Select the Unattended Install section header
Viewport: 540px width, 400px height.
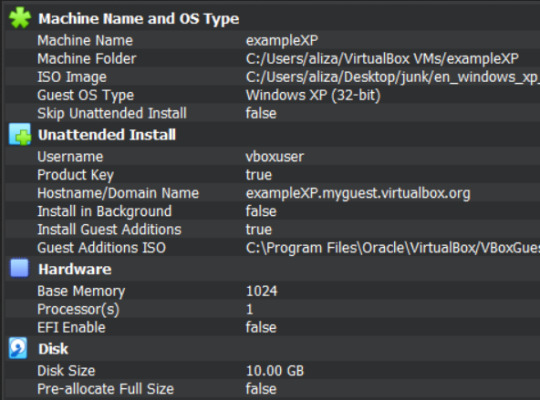click(107, 135)
